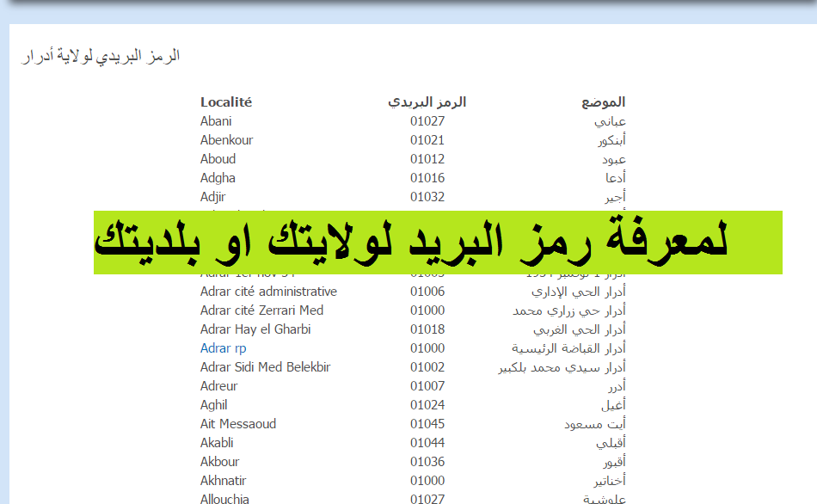Click the Arabic name أدرر
The height and width of the screenshot is (504, 817).
pyautogui.click(x=617, y=387)
